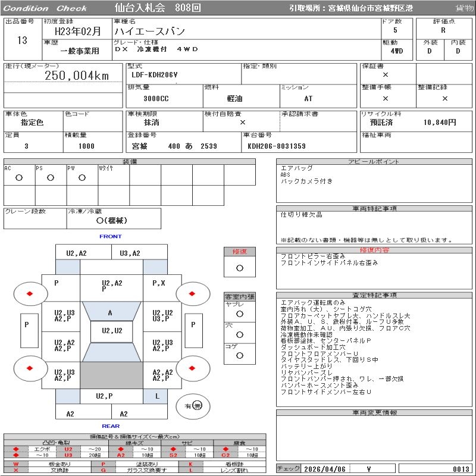Click the L lens crack panel on diagram

(x=157, y=396)
